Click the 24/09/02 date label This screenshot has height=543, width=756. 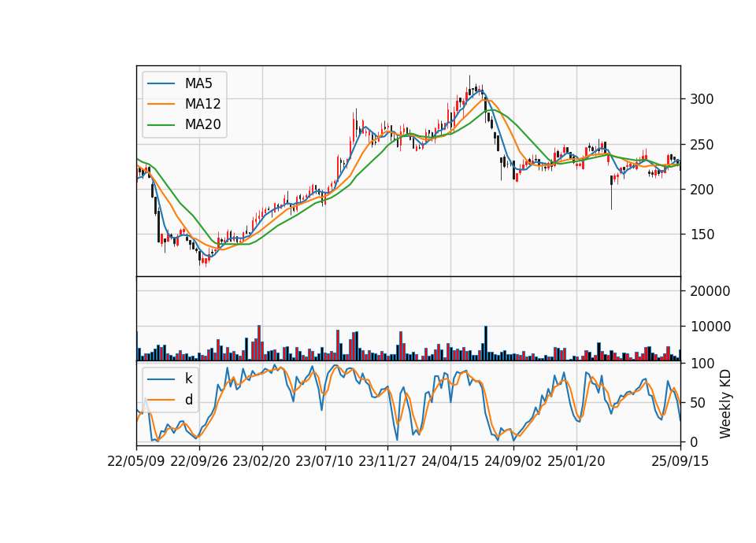click(513, 461)
